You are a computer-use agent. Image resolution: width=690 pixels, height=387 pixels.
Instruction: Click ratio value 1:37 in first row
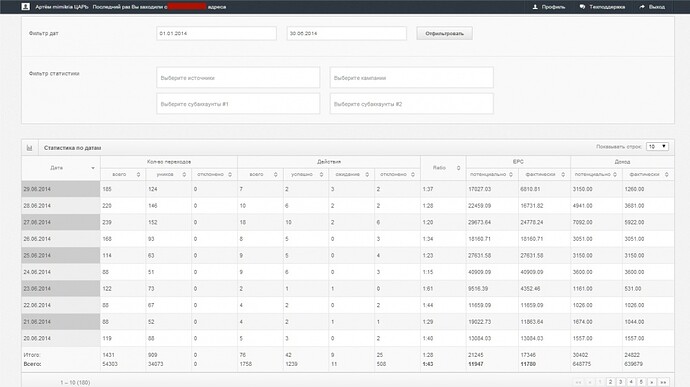pyautogui.click(x=428, y=189)
